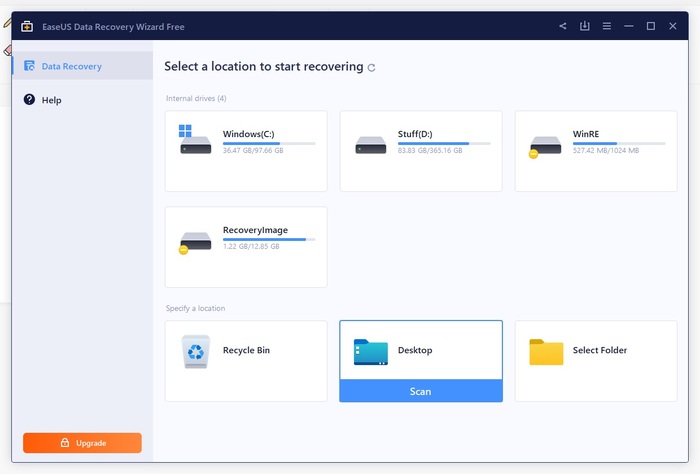This screenshot has height=474, width=700.
Task: Click the 527.42 MB/1024 MB text
Action: point(606,150)
